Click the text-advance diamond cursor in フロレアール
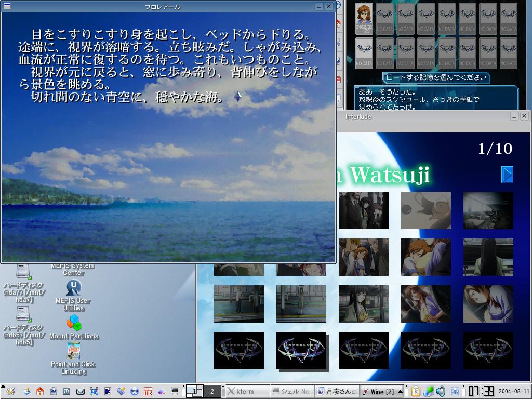Viewport: 532px width, 399px height. pyautogui.click(x=238, y=97)
